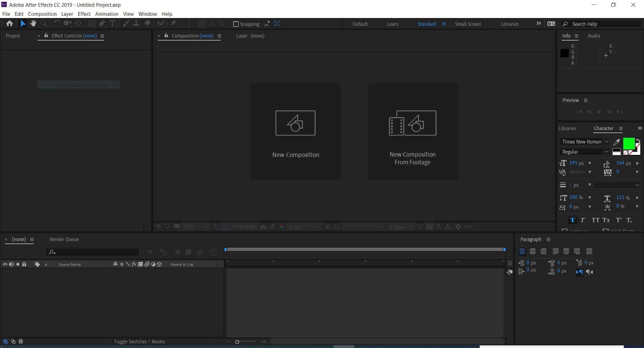The height and width of the screenshot is (348, 644).
Task: Select the Rectangle shape tool
Action: coord(92,24)
